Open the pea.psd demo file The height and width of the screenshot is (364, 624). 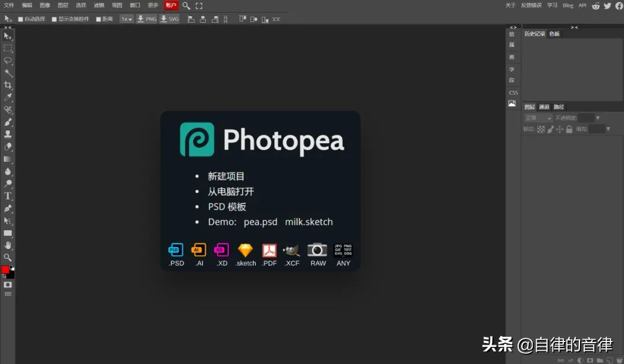260,222
